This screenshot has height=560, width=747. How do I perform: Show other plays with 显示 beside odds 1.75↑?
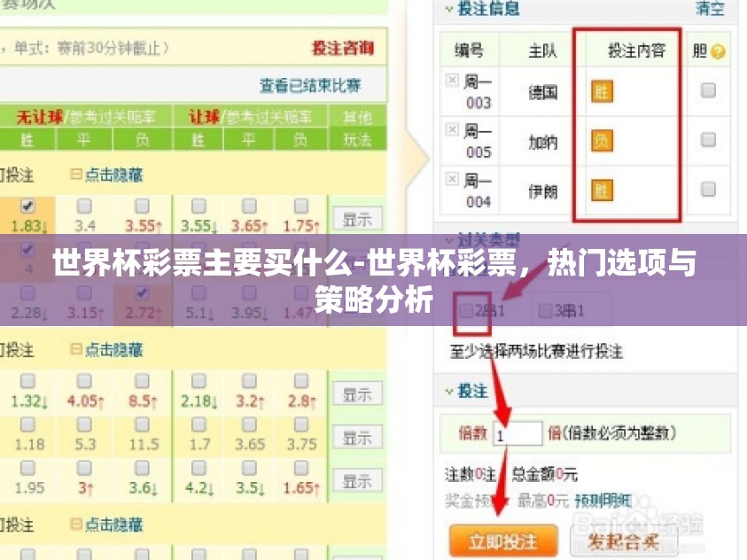357,220
